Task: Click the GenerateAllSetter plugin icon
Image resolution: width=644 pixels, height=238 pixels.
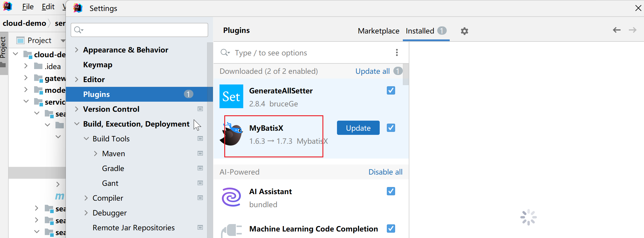Action: [231, 96]
